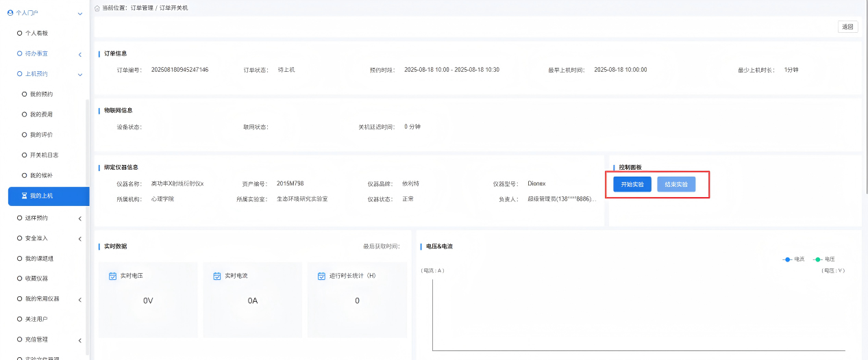Click the 返回 button at top right
The width and height of the screenshot is (868, 360).
847,27
